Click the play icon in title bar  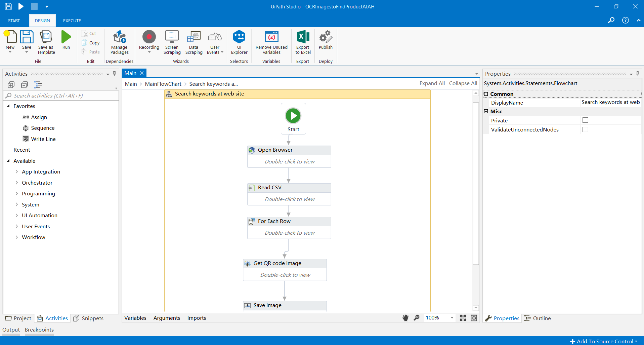coord(21,6)
